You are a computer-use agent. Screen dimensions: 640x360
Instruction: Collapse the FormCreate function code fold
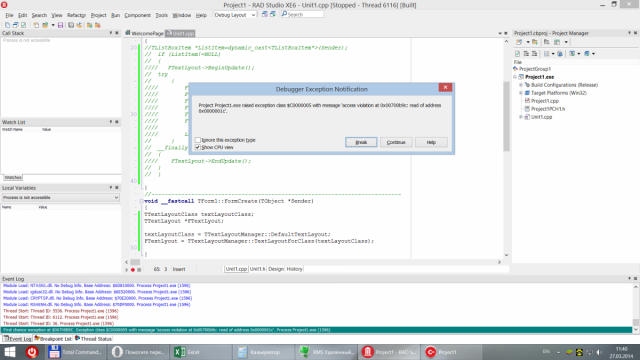point(141,201)
